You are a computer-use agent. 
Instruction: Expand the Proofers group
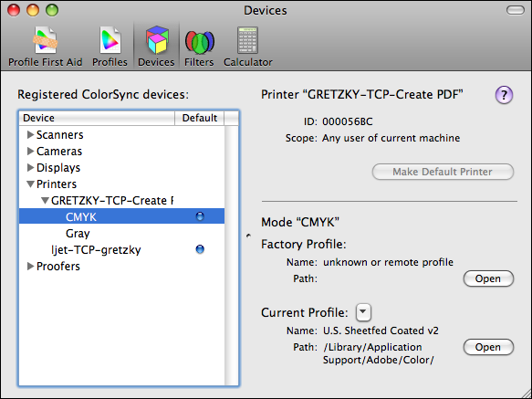30,267
